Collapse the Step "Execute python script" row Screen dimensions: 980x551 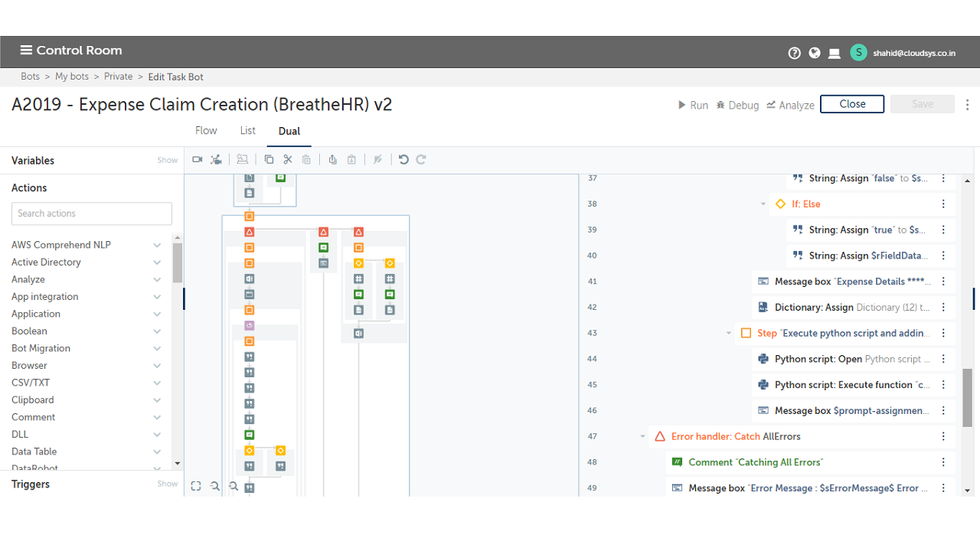(729, 333)
